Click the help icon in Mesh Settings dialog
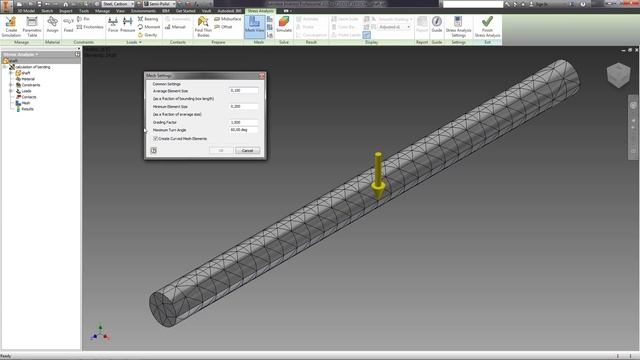640x360 pixels. click(x=153, y=151)
